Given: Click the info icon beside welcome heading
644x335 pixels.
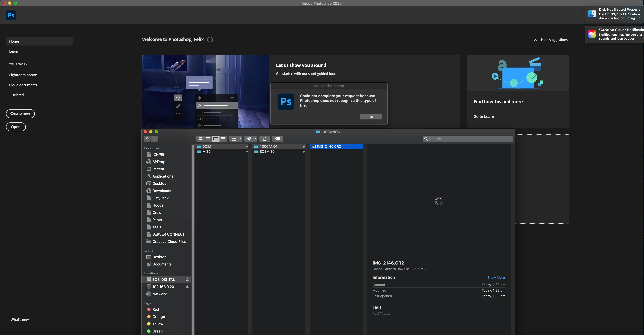Looking at the screenshot, I should pos(210,40).
